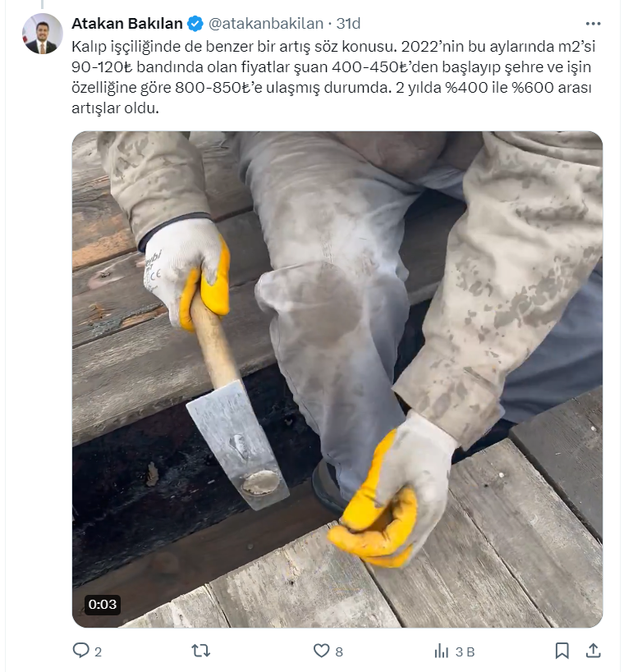Open the three-dot more options menu
The width and height of the screenshot is (633, 672).
tap(593, 24)
